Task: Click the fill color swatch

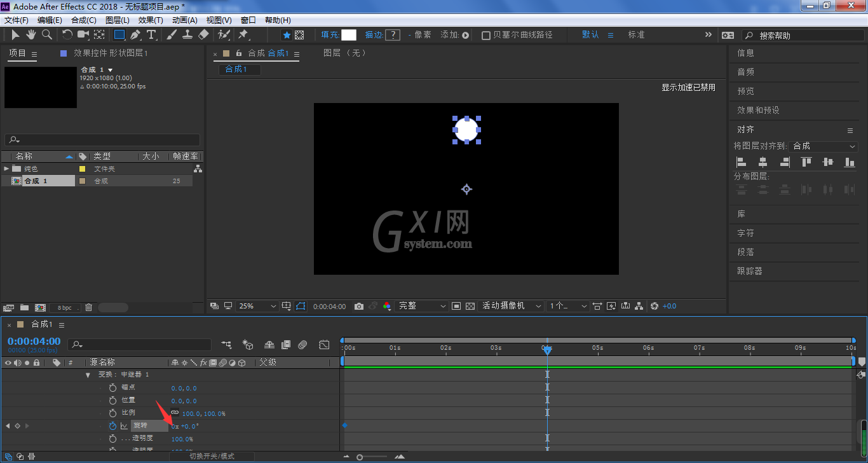Action: (x=349, y=35)
